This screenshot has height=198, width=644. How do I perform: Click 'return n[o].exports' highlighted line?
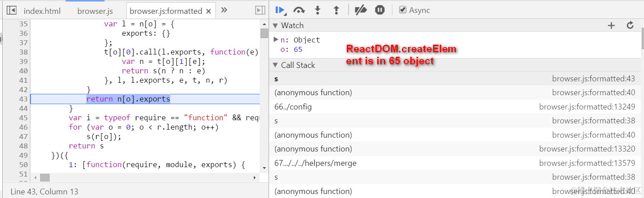[128, 99]
